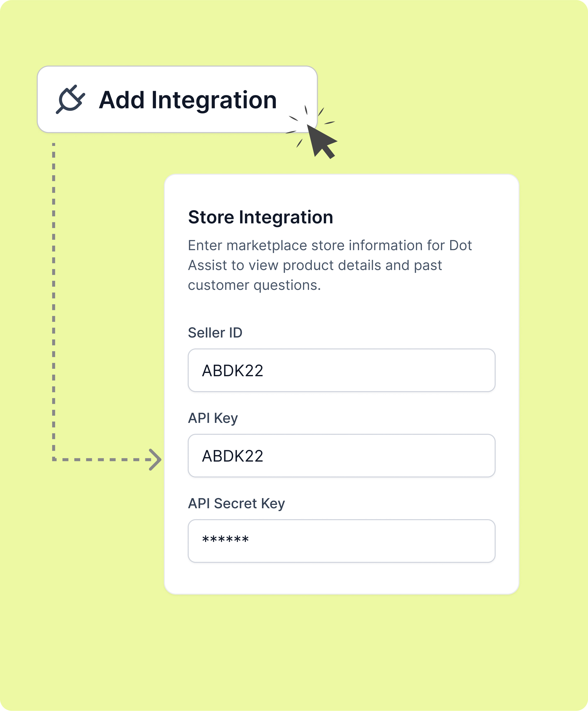Focus the API Key input field
The height and width of the screenshot is (711, 588).
(x=341, y=456)
